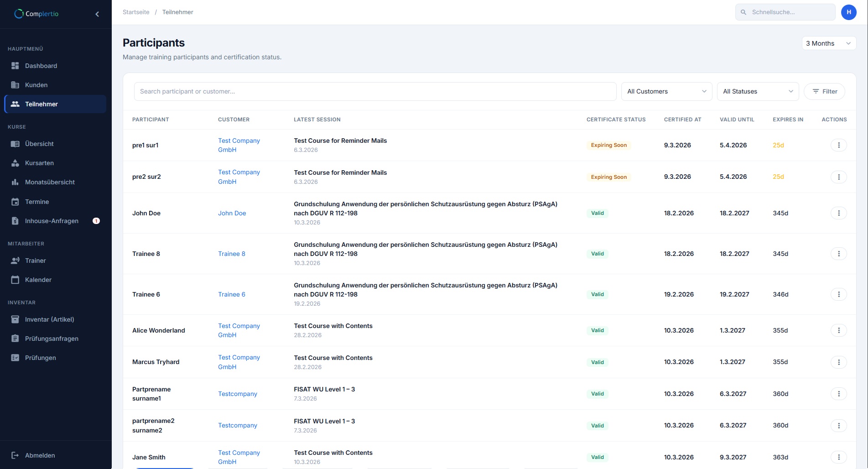
Task: Open John Doe customer link
Action: 232,213
